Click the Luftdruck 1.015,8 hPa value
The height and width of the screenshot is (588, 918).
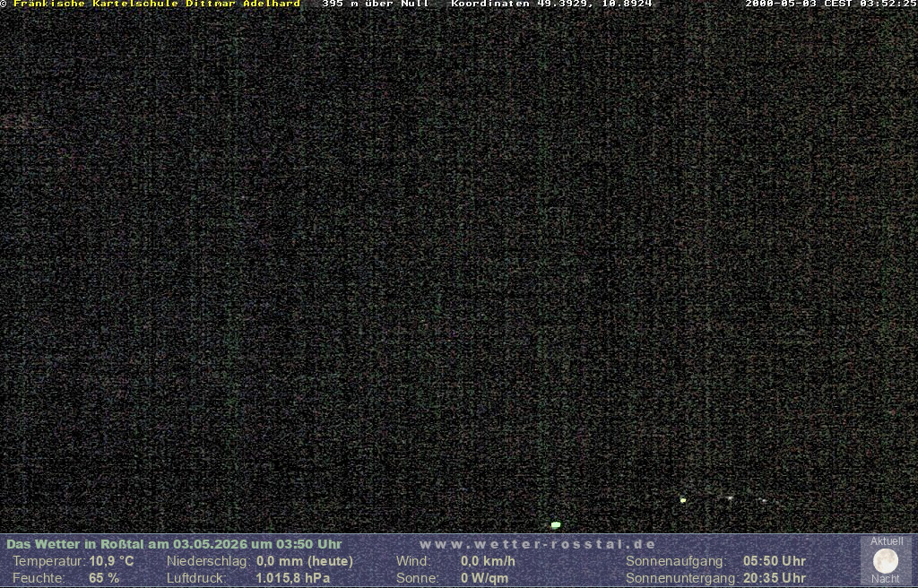[x=293, y=578]
